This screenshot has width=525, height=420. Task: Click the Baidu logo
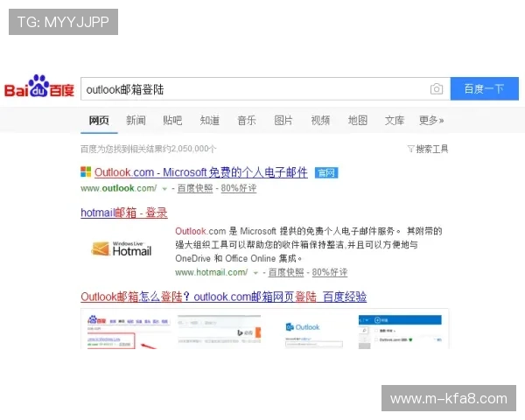tap(39, 87)
